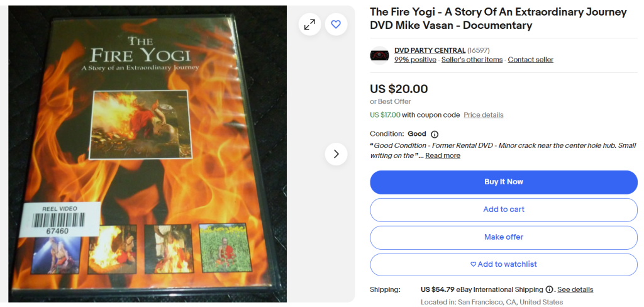Viewport: 644px width, 307px height.
Task: Click the Buy It Now button
Action: (504, 182)
